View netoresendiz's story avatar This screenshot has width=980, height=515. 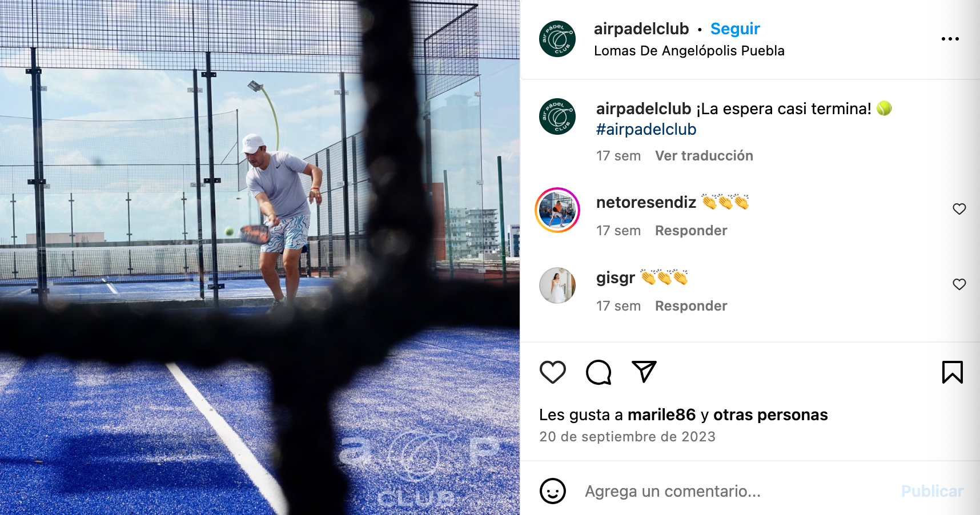pos(557,210)
